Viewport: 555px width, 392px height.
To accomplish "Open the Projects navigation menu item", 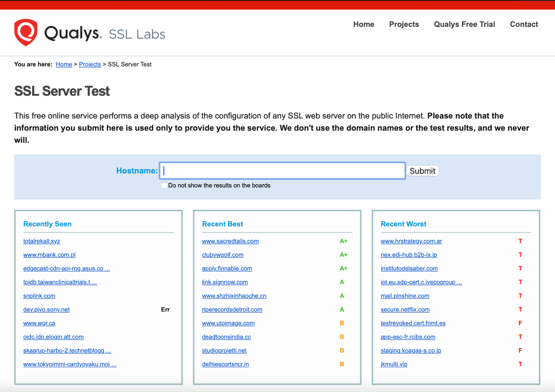I will coord(404,24).
